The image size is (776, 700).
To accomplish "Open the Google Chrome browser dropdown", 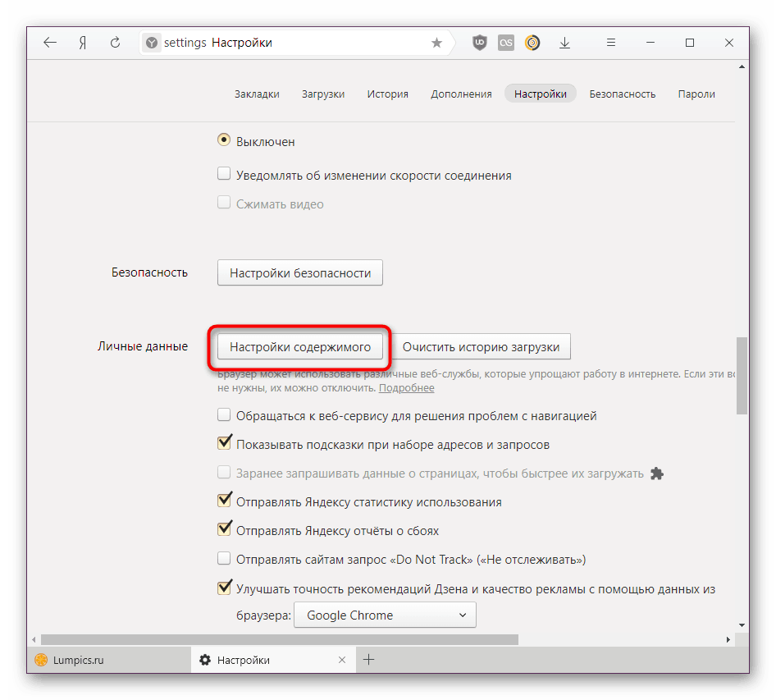I will pyautogui.click(x=385, y=615).
